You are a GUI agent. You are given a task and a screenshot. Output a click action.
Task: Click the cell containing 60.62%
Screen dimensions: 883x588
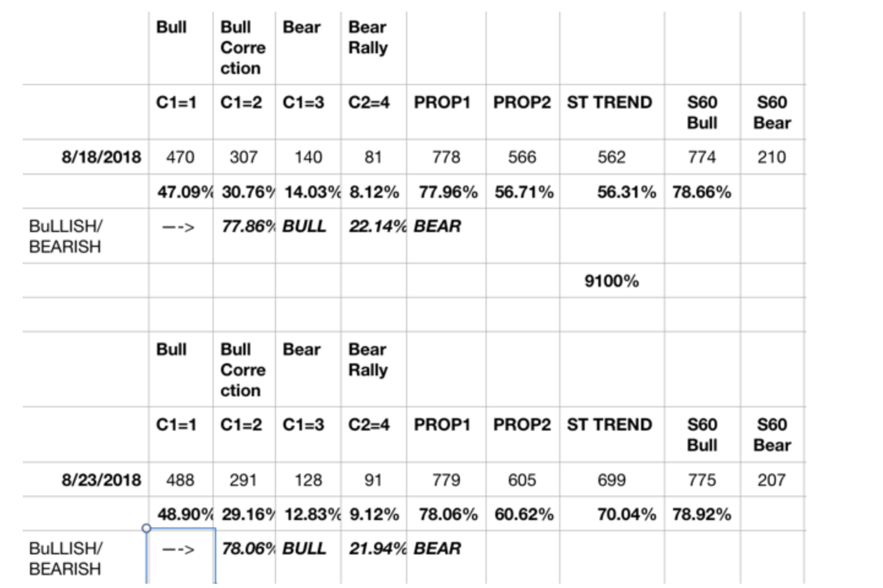524,514
